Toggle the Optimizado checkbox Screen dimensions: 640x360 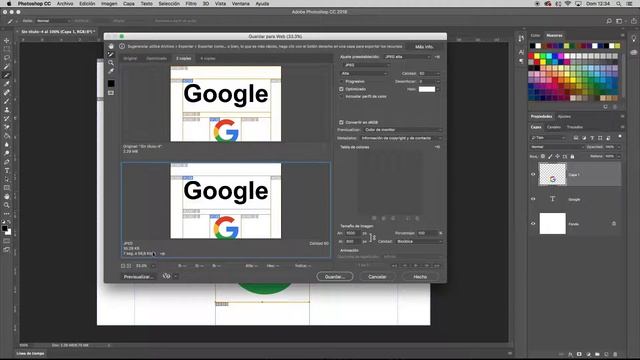(x=341, y=89)
